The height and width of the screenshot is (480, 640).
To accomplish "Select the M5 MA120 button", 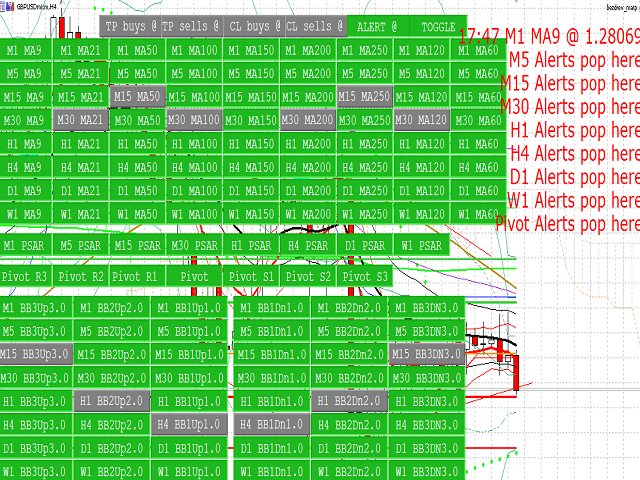I will pos(421,73).
